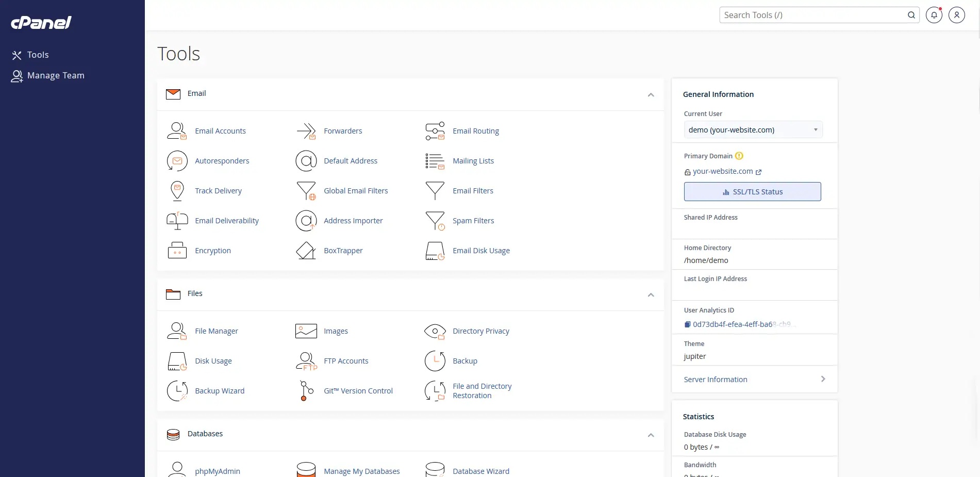
Task: Click the user account icon
Action: point(956,15)
